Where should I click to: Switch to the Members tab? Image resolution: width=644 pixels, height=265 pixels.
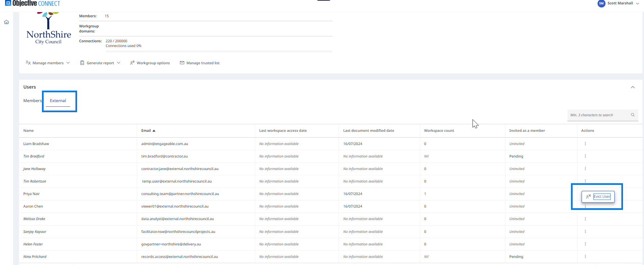[x=32, y=101]
